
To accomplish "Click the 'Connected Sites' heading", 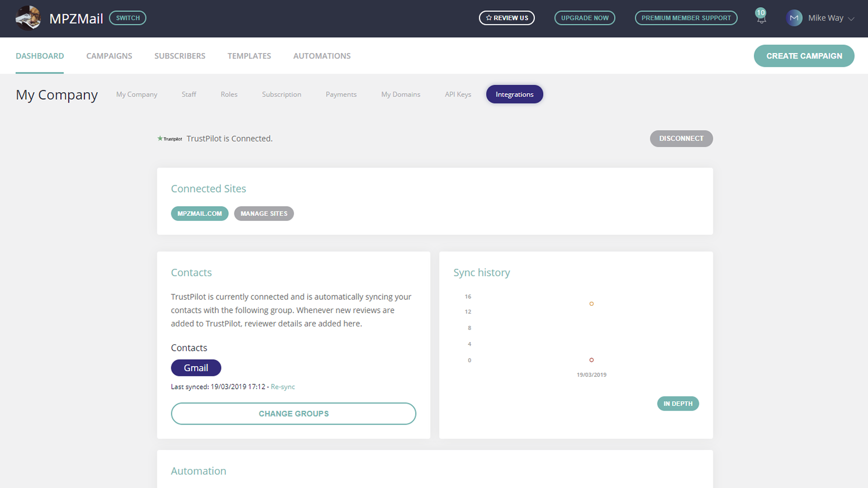I will click(x=208, y=189).
